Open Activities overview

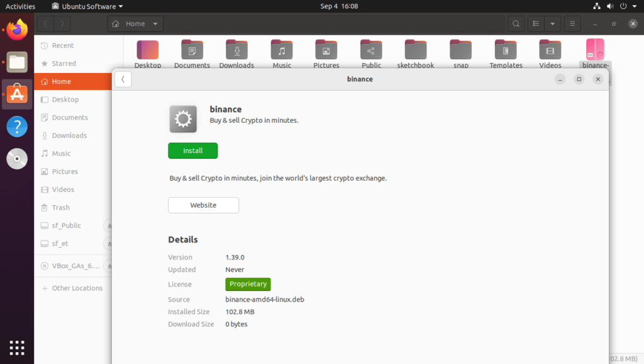tap(20, 6)
